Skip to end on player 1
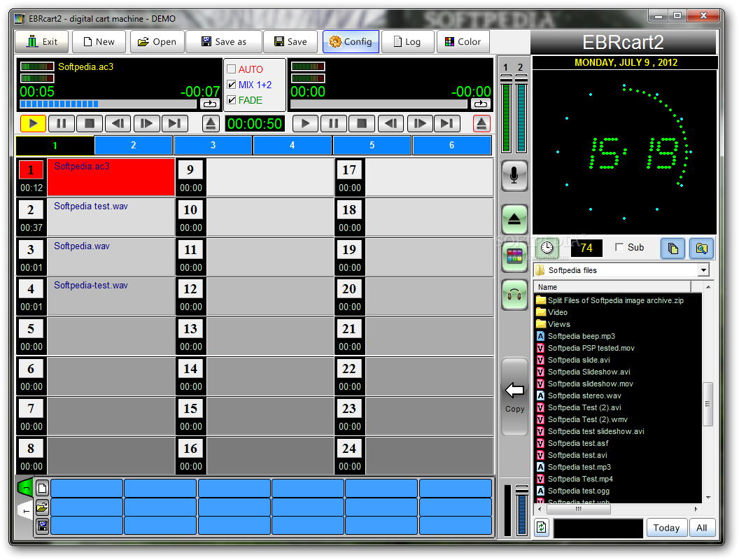The width and height of the screenshot is (739, 560). point(174,123)
